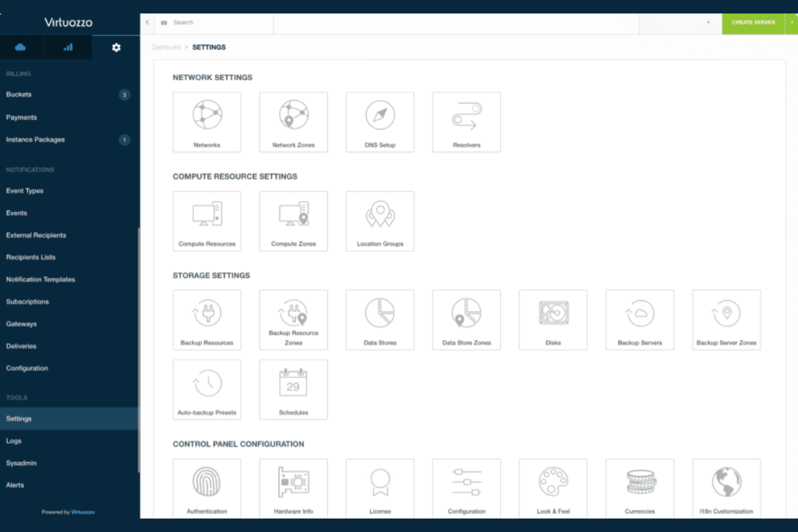
Task: Select the DNS Setup icon
Action: 380,121
